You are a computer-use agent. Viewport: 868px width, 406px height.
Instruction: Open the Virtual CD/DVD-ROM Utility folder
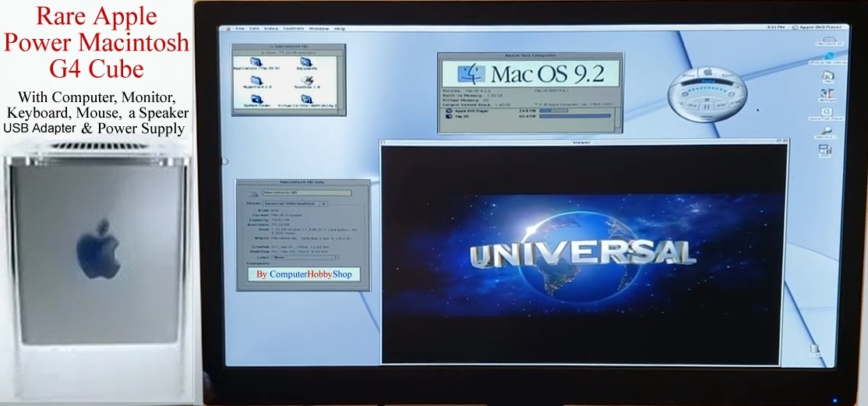306,100
